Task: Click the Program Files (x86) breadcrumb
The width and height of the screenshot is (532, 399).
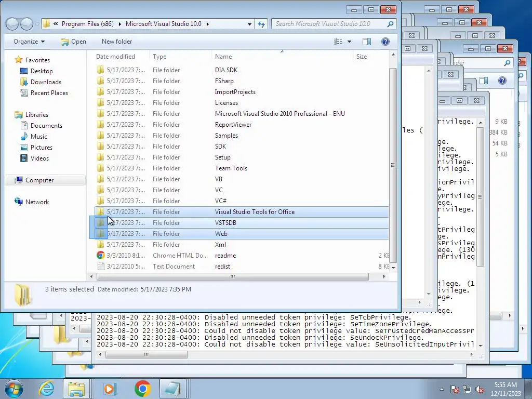Action: 87,24
